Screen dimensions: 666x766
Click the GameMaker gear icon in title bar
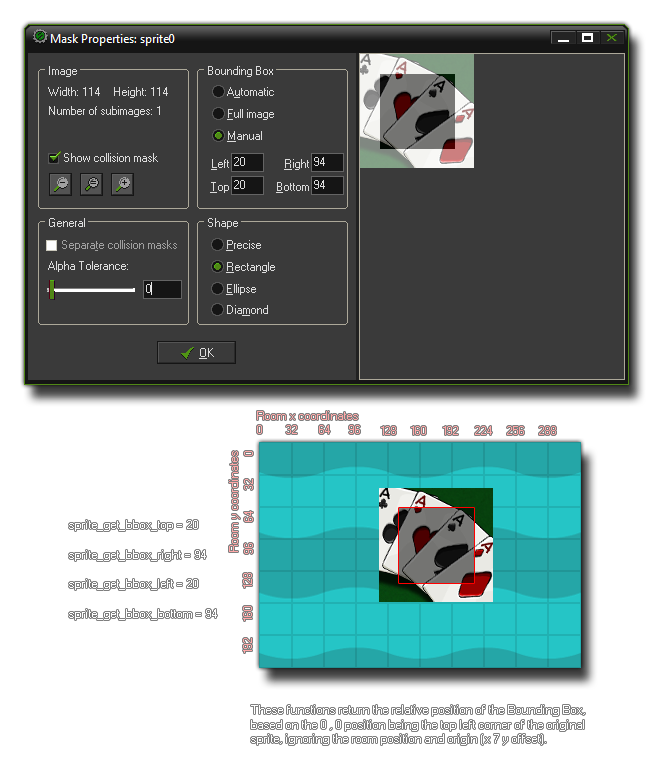(40, 37)
